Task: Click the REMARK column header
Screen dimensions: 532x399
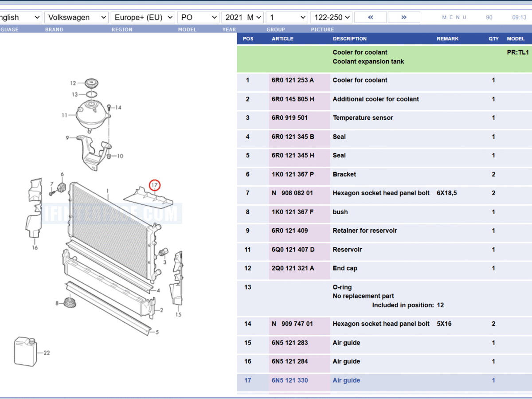Action: coord(448,39)
